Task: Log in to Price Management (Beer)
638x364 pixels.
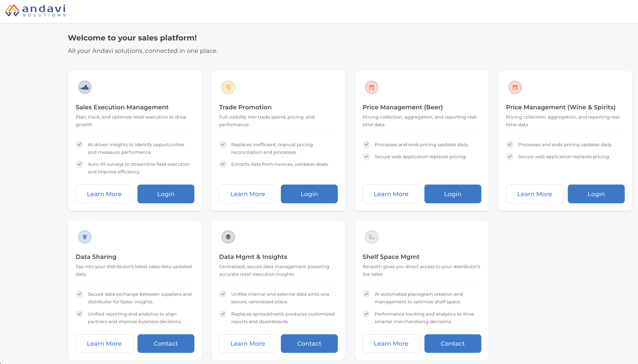Action: 453,194
